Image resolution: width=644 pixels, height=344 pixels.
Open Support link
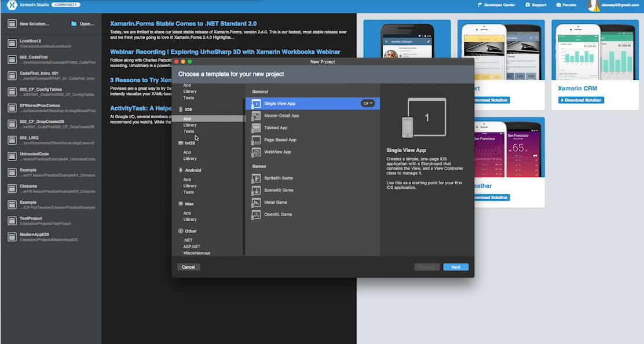pos(536,5)
